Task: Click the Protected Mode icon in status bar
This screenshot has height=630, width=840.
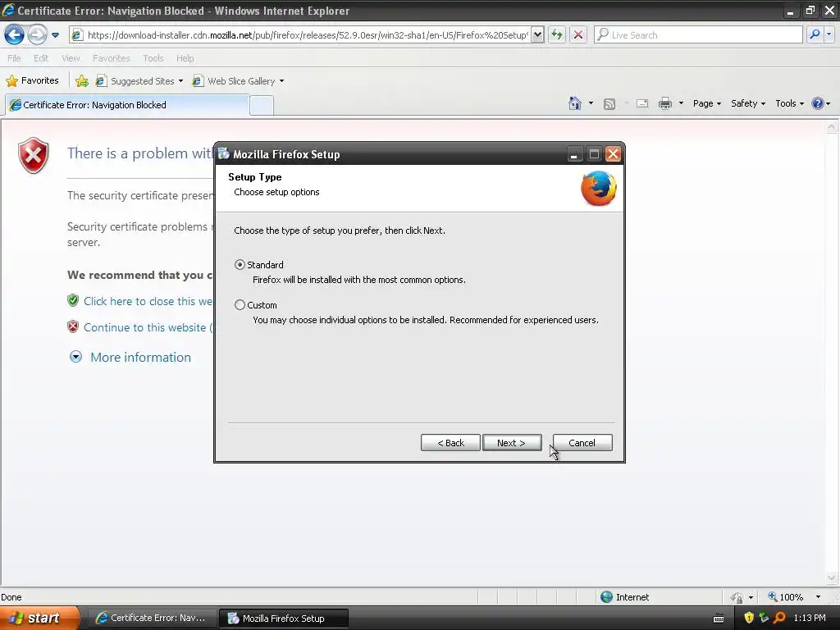Action: pyautogui.click(x=737, y=597)
